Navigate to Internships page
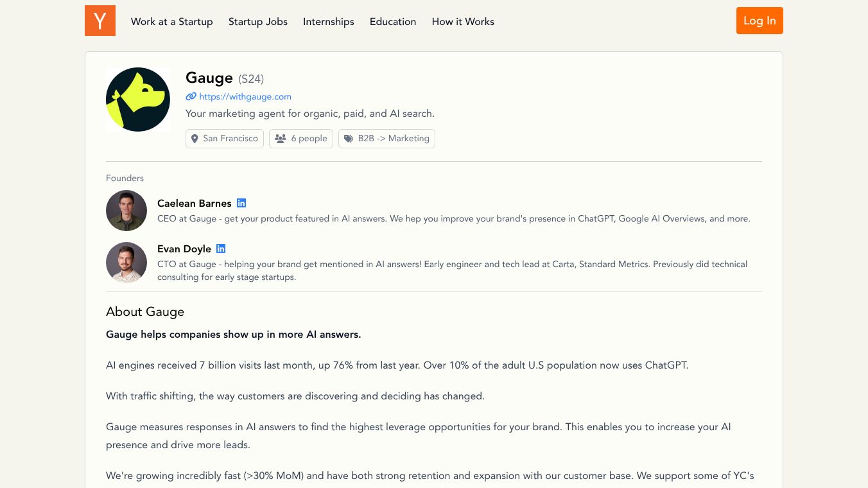 [329, 21]
